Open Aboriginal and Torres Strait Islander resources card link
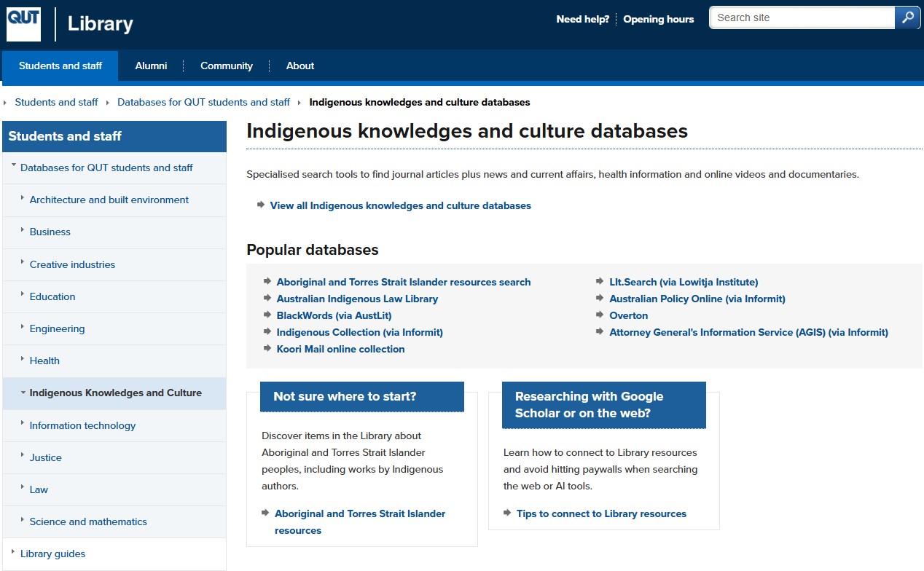The height and width of the screenshot is (571, 924). [x=360, y=521]
